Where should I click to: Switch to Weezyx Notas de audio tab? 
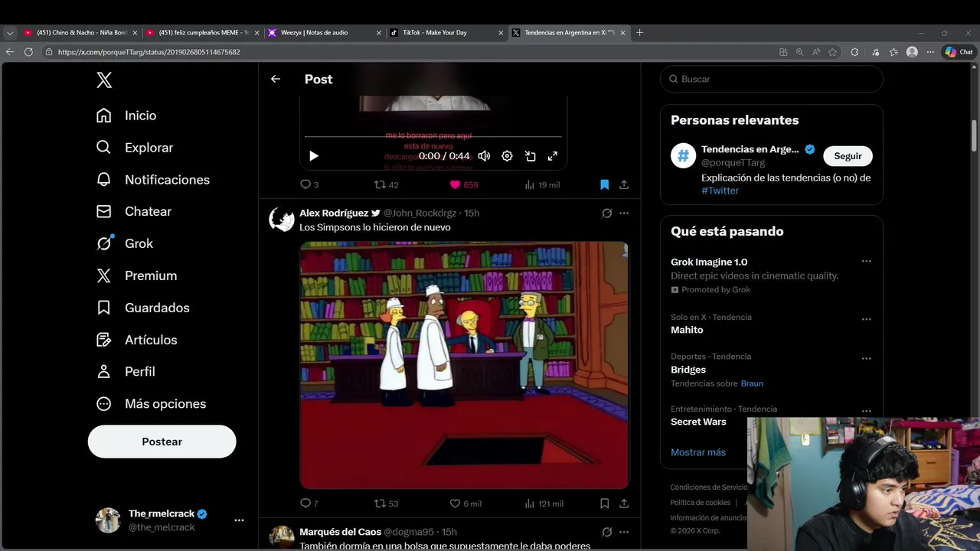(325, 32)
